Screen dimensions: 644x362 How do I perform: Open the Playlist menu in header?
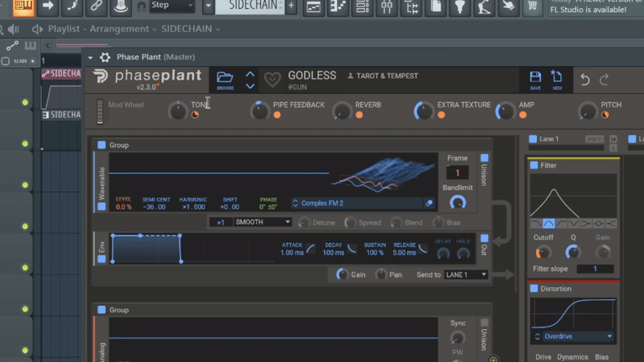coord(64,29)
